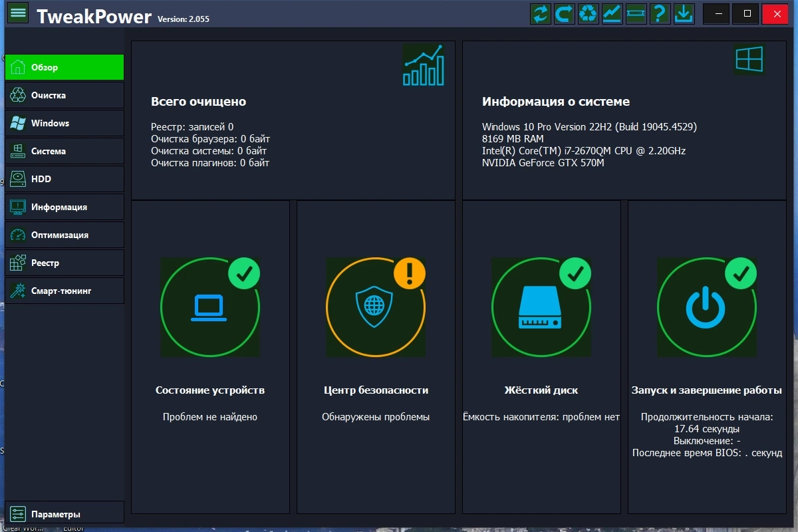798x532 pixels.
Task: Click the NVIDIA GeForce GTX 570M line
Action: pos(543,162)
